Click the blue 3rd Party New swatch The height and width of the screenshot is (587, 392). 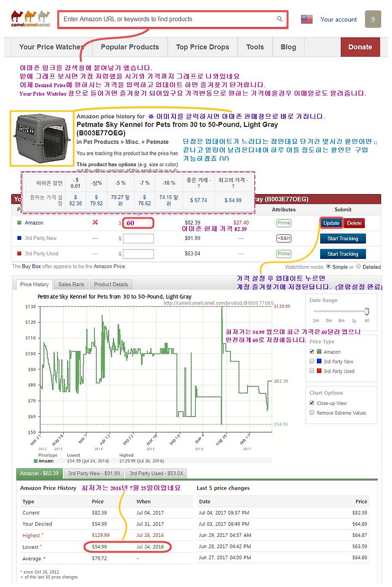(x=20, y=238)
